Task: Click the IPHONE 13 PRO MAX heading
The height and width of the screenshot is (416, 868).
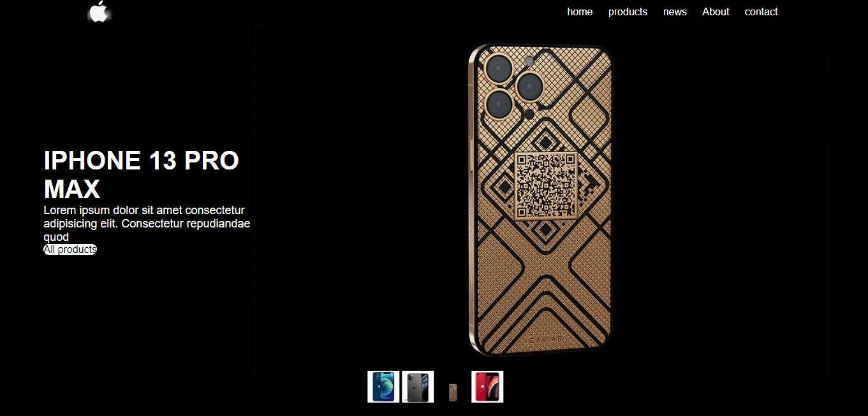Action: coord(141,175)
